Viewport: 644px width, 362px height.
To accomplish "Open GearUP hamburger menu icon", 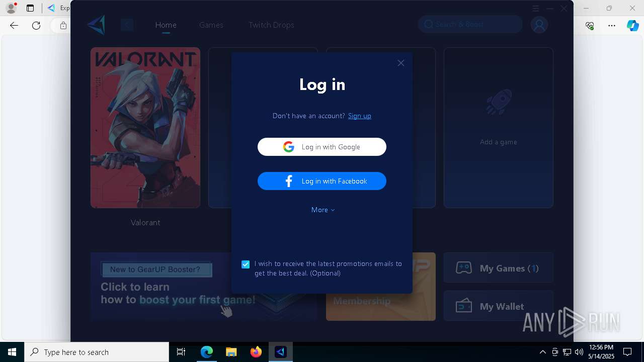I will [536, 9].
